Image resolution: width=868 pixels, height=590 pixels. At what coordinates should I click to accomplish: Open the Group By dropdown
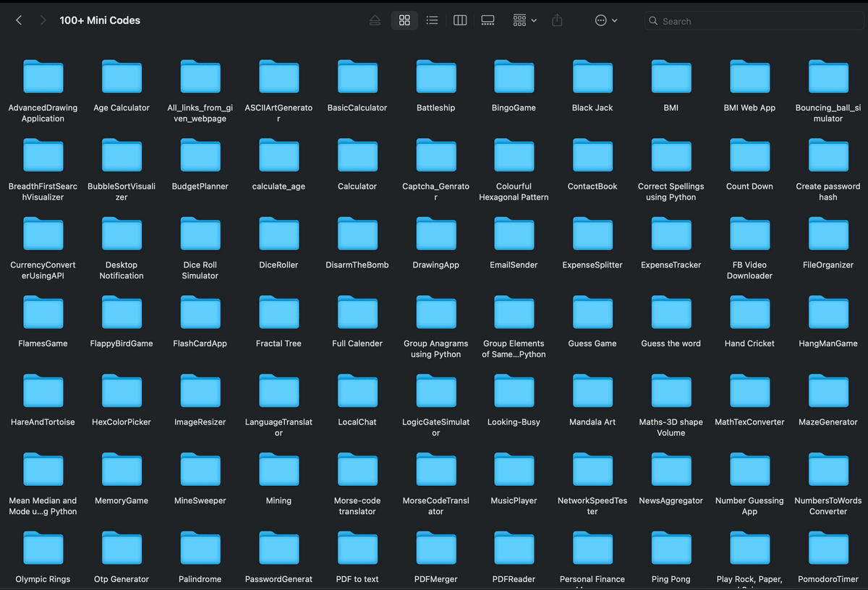click(x=524, y=20)
